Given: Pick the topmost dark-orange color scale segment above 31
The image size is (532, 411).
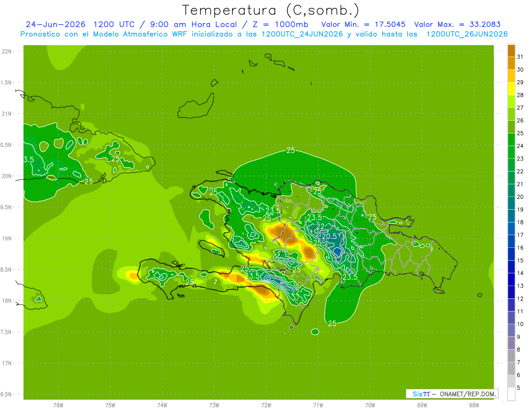Looking at the screenshot, I should coord(511,51).
